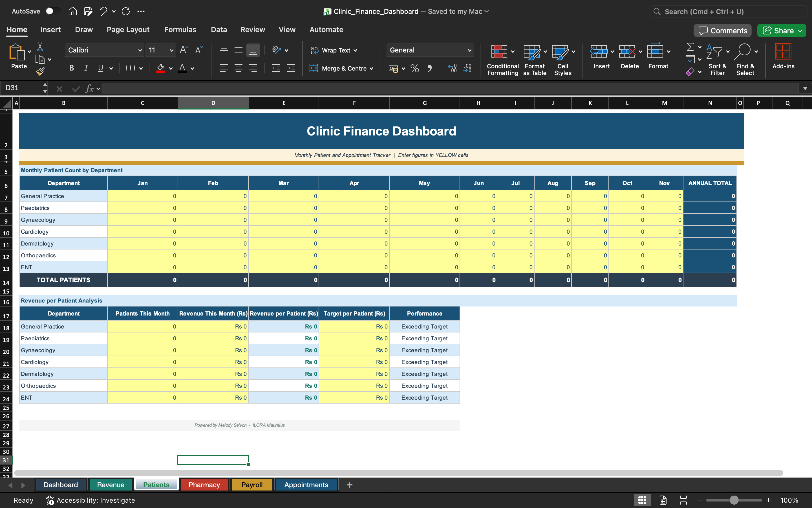Set bottom vertical alignment
Screen dimensions: 812x508
(x=253, y=51)
